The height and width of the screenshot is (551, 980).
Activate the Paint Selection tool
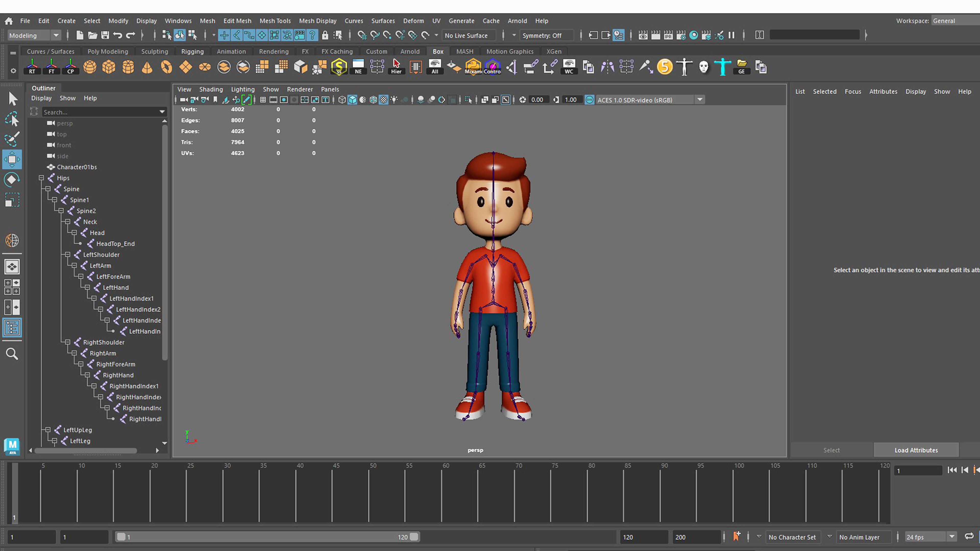tap(12, 139)
